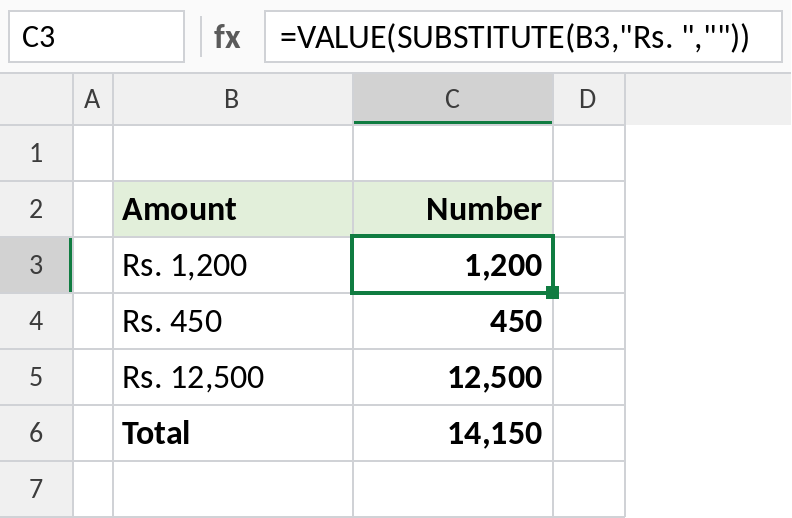Select column A header
Viewport: 792px width, 518px height.
93,99
